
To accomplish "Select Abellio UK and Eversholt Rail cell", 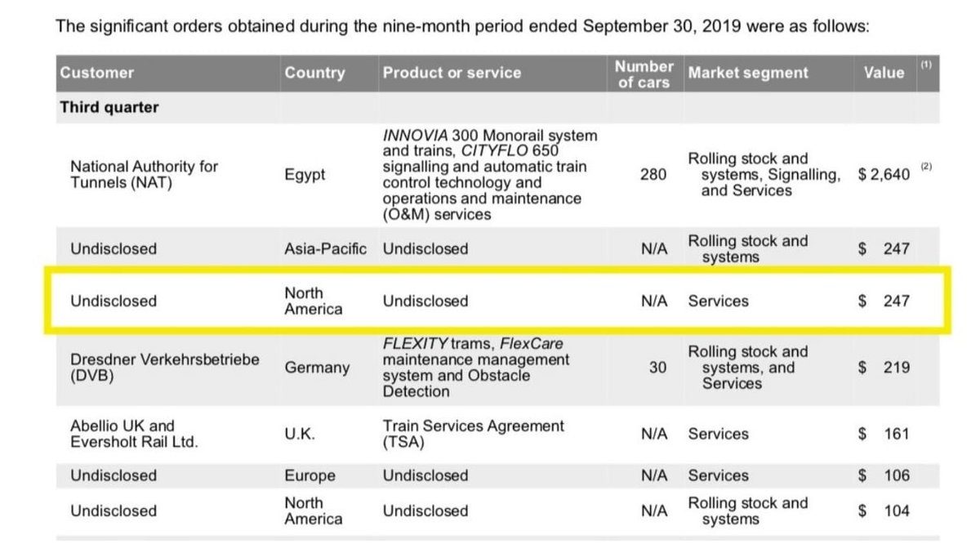I will (x=135, y=434).
